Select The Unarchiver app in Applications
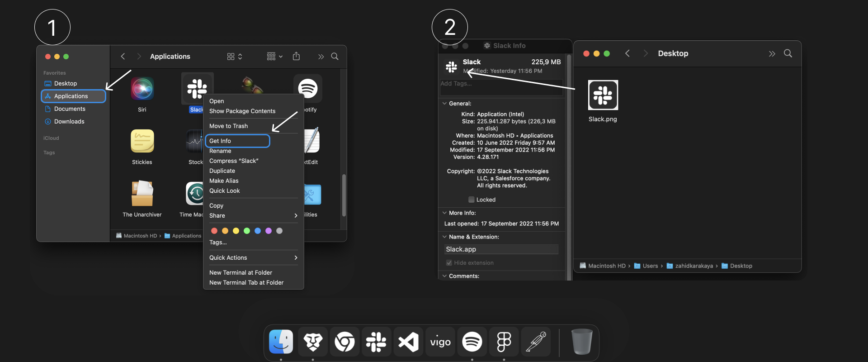868x362 pixels. [x=142, y=194]
